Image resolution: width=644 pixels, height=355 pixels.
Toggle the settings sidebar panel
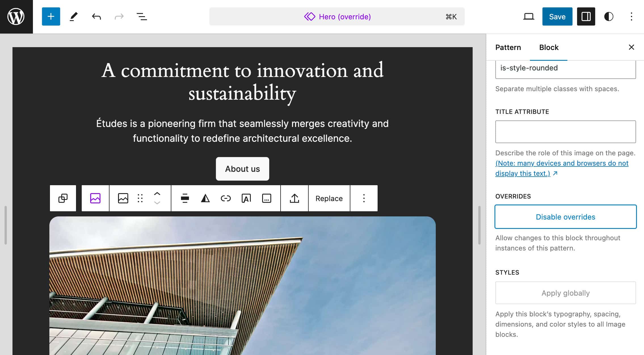coord(586,16)
